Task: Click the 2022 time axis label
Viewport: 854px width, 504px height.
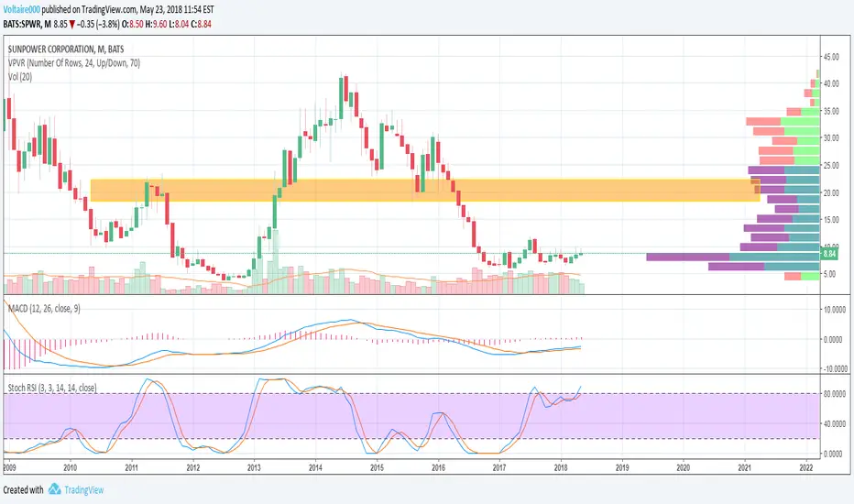Action: (806, 467)
